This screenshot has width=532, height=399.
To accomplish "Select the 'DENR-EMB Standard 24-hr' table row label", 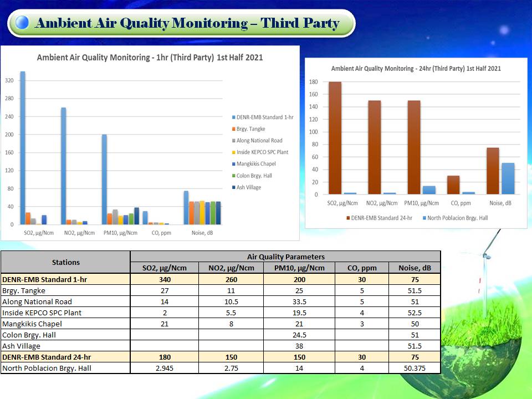I will tap(47, 357).
